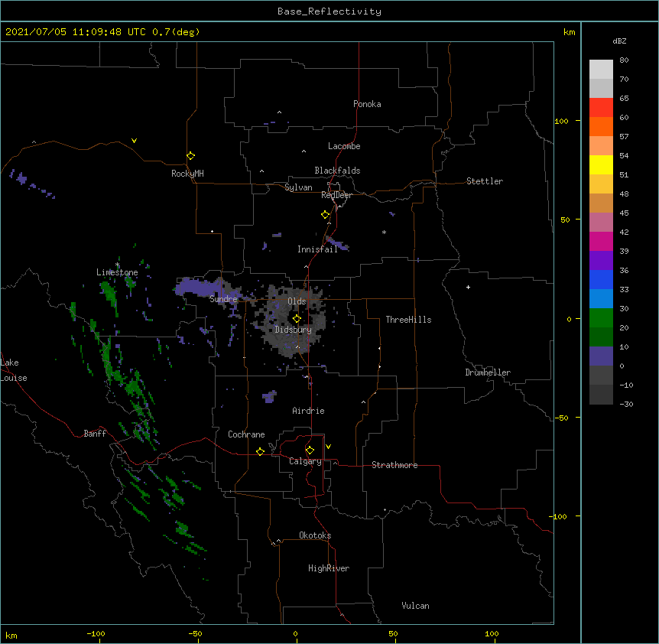Image resolution: width=659 pixels, height=644 pixels.
Task: Select the blue 36-33 dBZ legend swatch
Action: pyautogui.click(x=601, y=280)
